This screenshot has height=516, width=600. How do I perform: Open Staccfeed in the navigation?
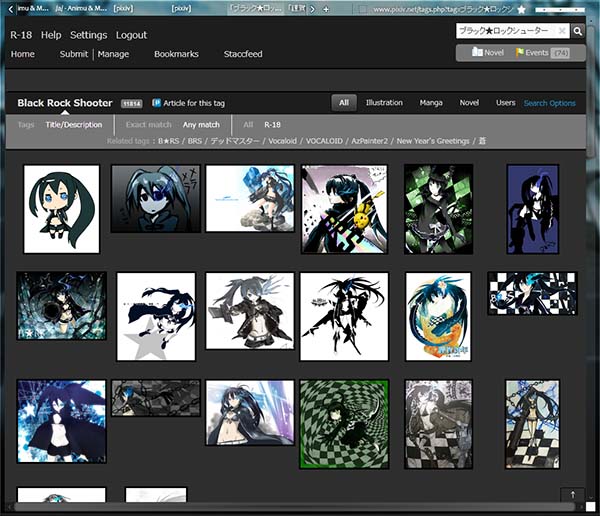243,54
